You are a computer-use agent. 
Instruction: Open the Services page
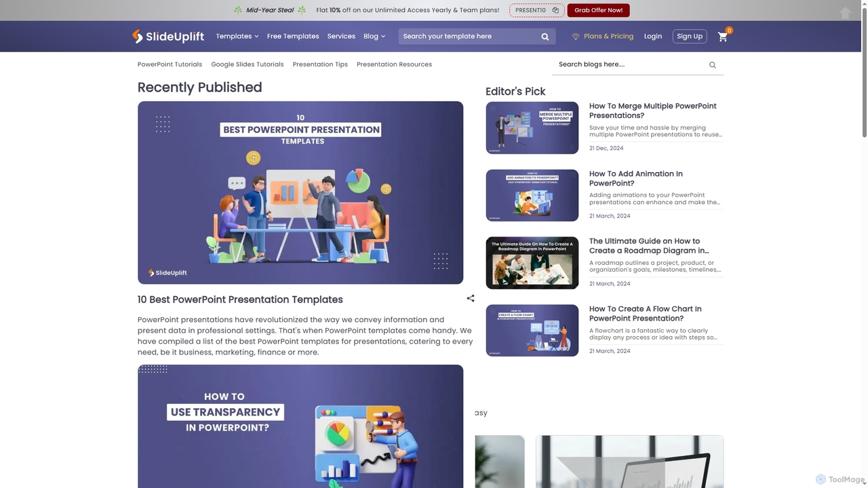pyautogui.click(x=341, y=37)
